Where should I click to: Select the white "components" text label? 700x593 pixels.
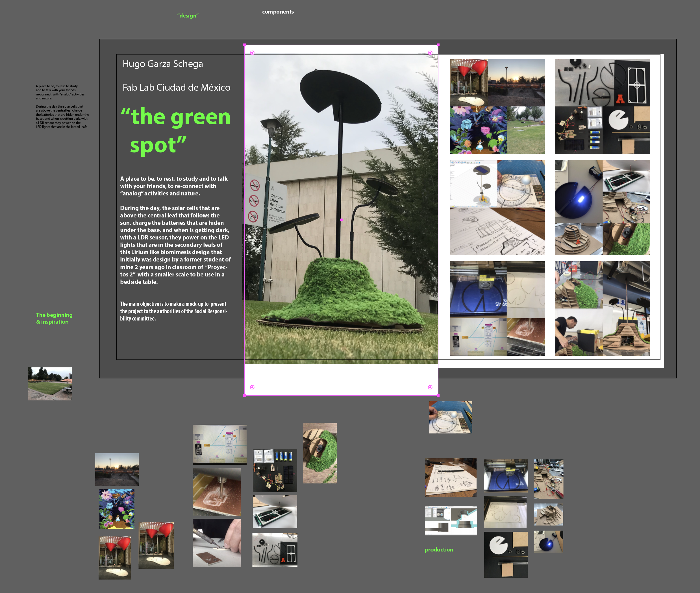(278, 12)
